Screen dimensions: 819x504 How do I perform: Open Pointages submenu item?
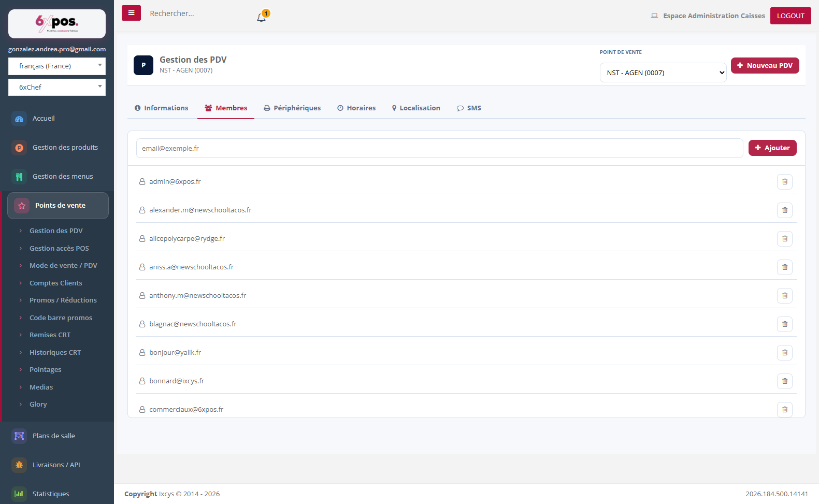click(46, 370)
